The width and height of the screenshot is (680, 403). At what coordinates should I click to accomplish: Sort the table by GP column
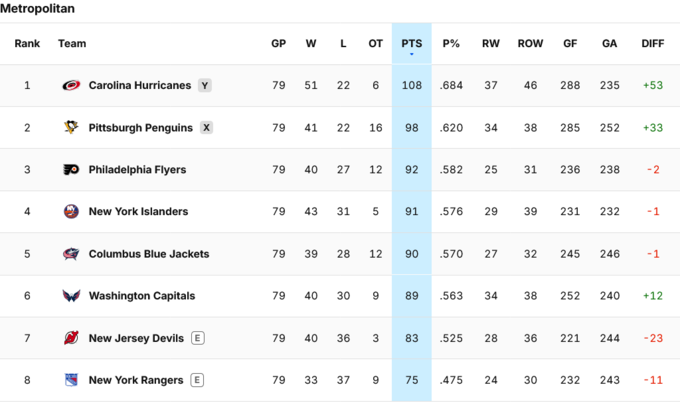pos(278,44)
